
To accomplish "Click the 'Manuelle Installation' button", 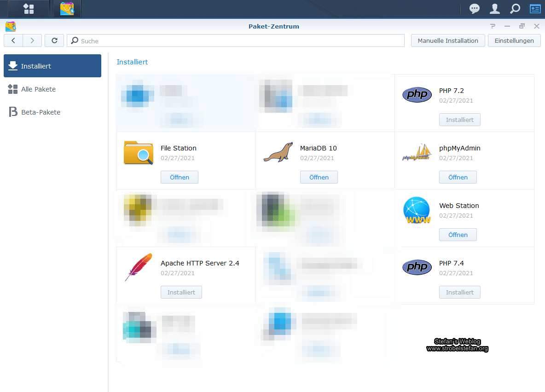I will [447, 40].
